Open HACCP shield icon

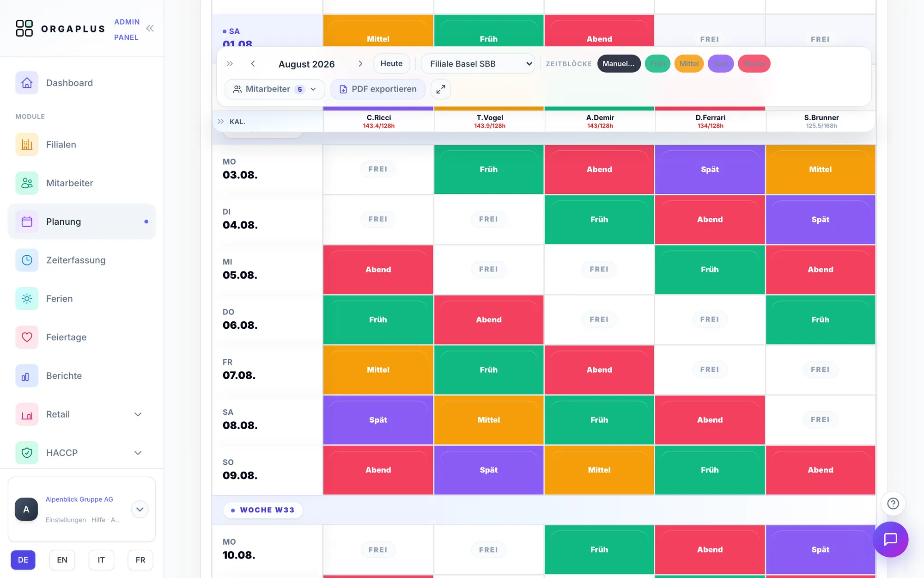tap(27, 453)
